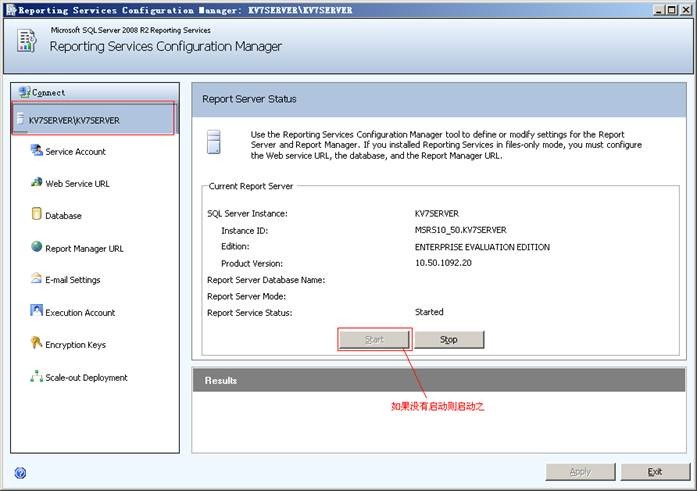Open the Encryption Keys section

(75, 345)
